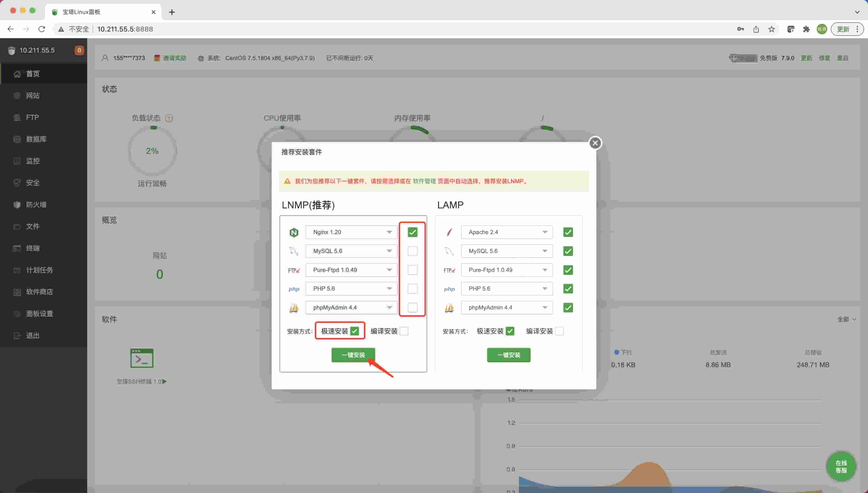868x493 pixels.
Task: Uncheck the Nginx 1.20 checkbox in LNMP
Action: tap(412, 232)
